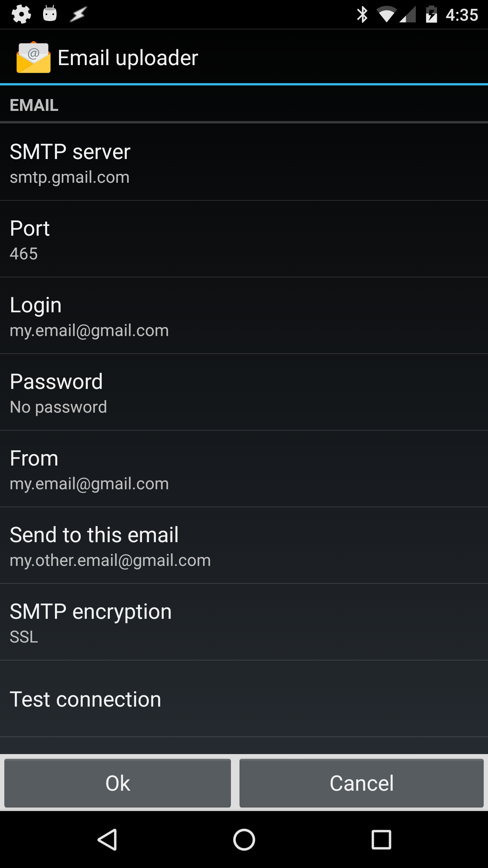This screenshot has width=488, height=868.
Task: Change the Port setting
Action: [x=244, y=239]
